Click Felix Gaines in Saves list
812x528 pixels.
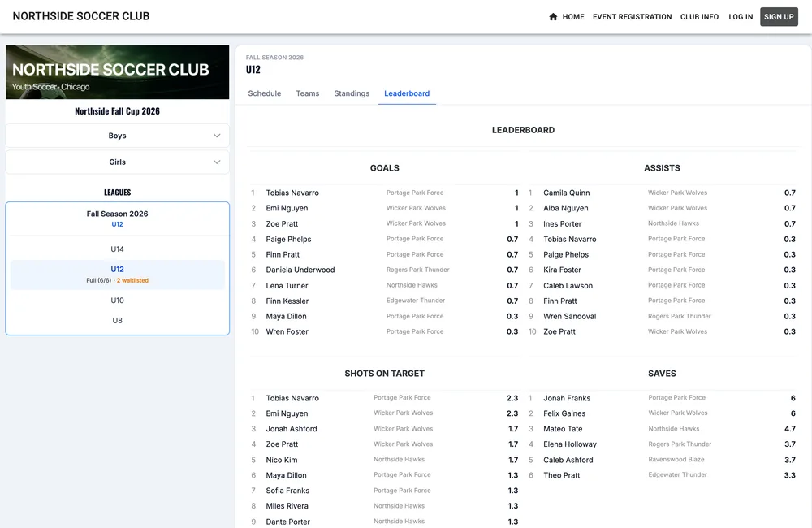pos(564,413)
